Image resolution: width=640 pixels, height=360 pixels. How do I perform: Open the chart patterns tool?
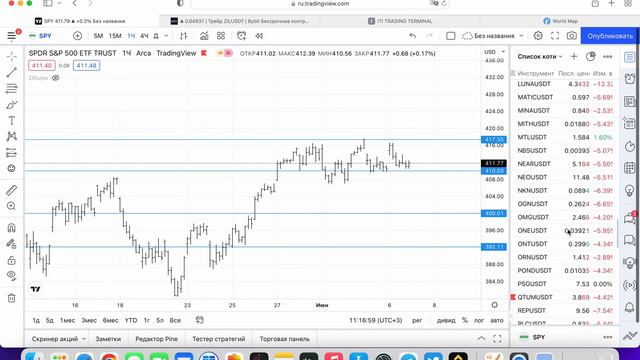coord(11,136)
